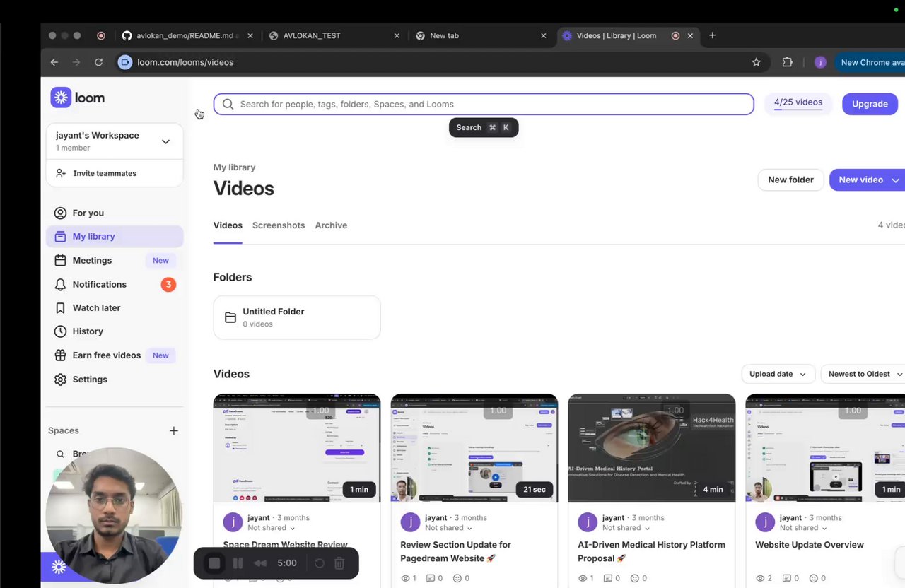Viewport: 905px width, 588px height.
Task: Open a new Chrome tab with plus
Action: (x=712, y=35)
